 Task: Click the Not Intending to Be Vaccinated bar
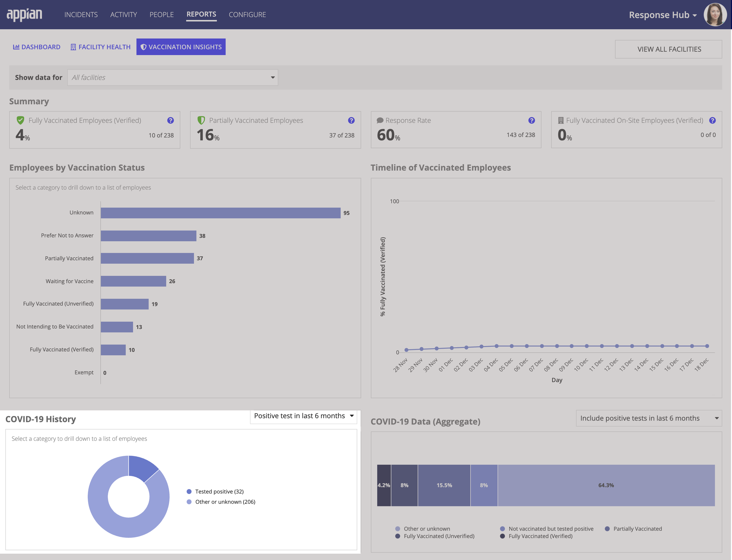pos(117,327)
